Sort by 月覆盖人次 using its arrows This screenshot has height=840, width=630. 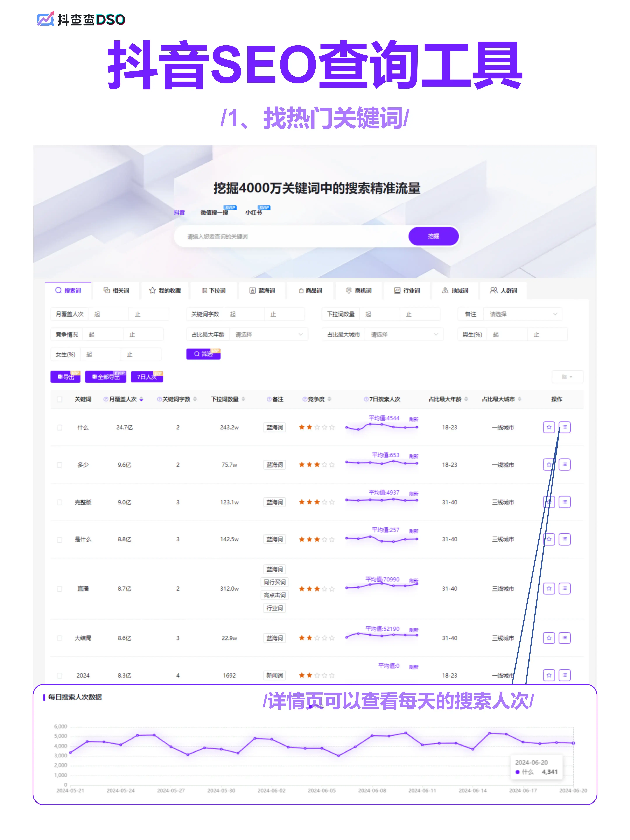click(142, 399)
